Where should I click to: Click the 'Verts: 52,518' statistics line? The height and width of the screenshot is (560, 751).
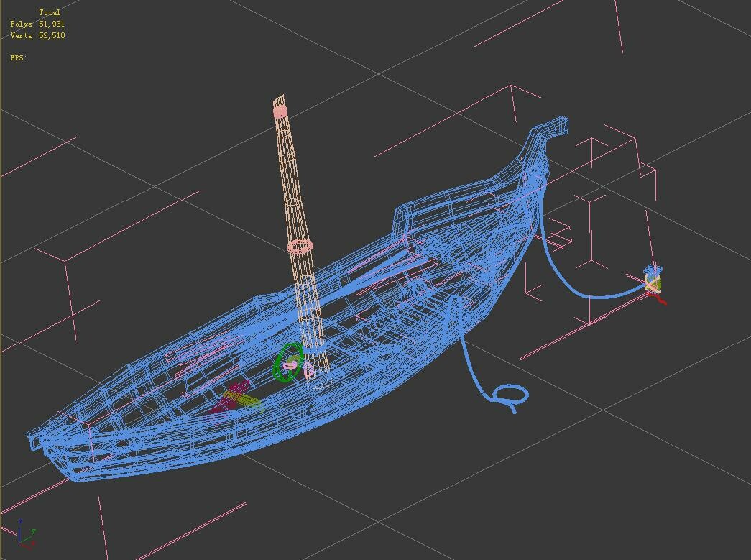pos(37,35)
